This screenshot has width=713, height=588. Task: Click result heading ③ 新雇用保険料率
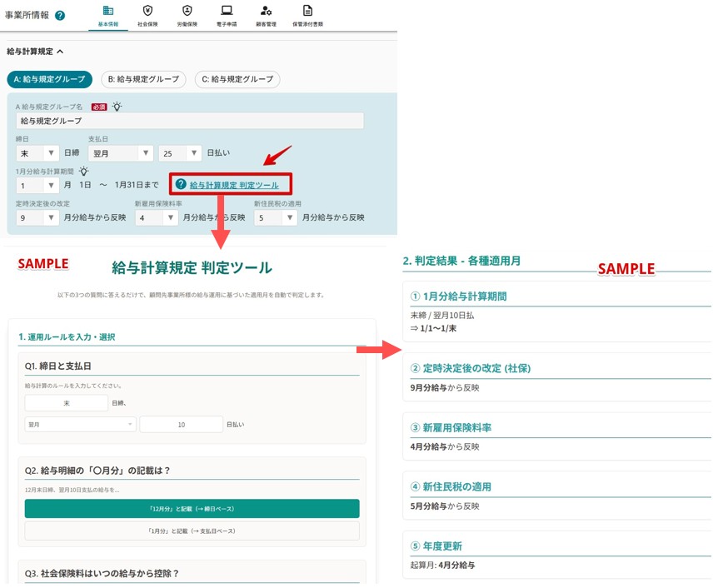point(451,427)
